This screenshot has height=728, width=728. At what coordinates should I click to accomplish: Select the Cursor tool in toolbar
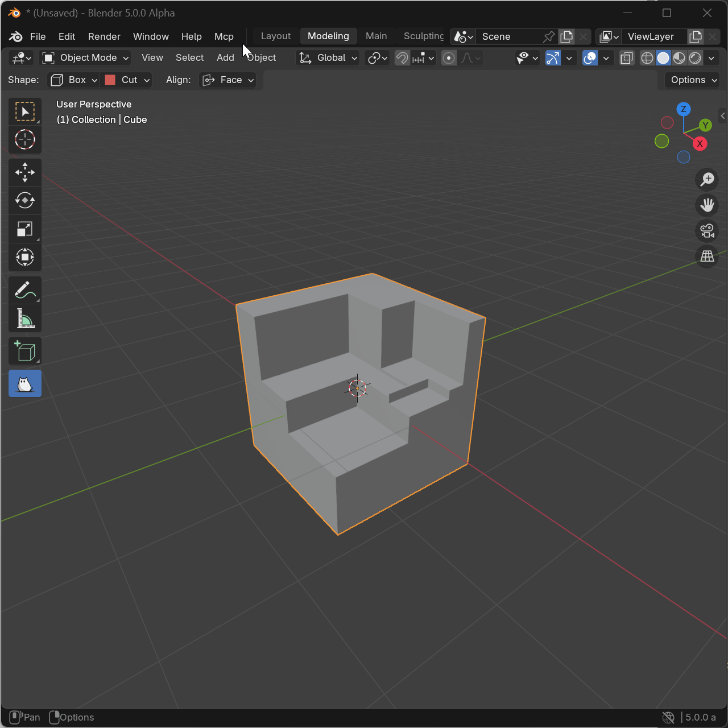25,140
